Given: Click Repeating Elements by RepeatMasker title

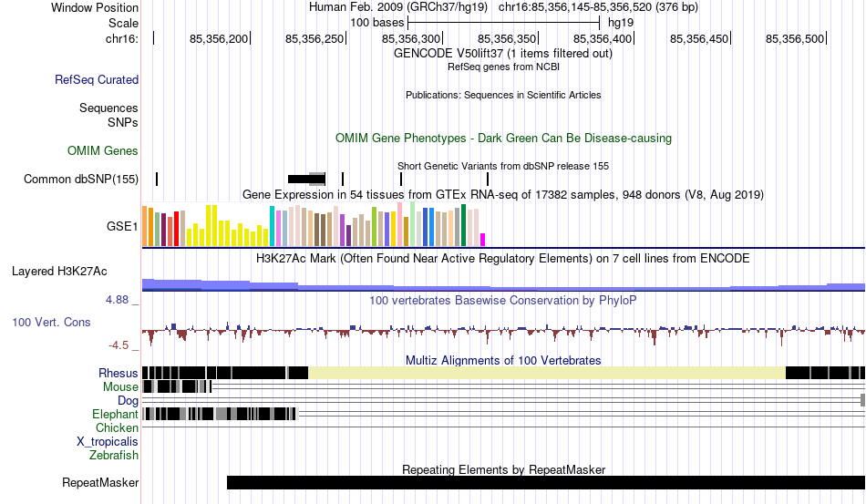Looking at the screenshot, I should tap(503, 469).
